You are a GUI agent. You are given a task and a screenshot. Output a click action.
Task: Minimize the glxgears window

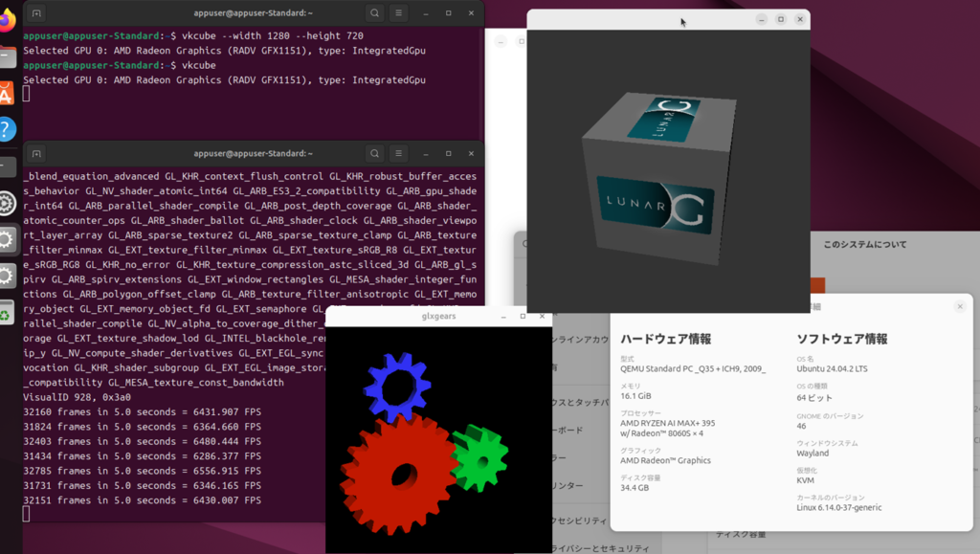point(502,316)
